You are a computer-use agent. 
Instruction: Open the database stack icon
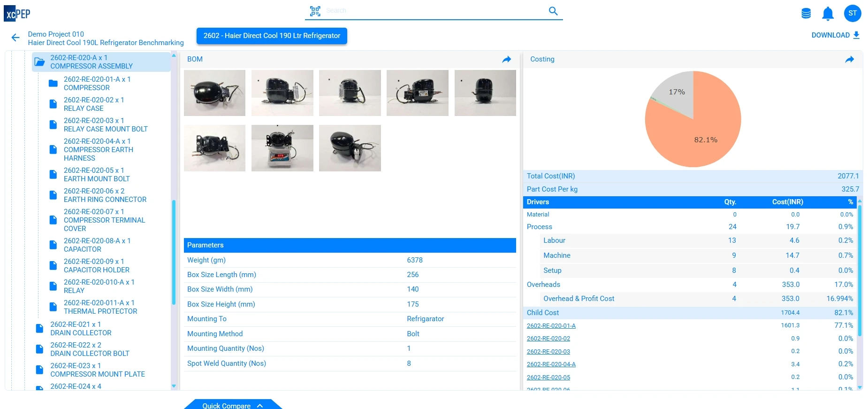(806, 14)
